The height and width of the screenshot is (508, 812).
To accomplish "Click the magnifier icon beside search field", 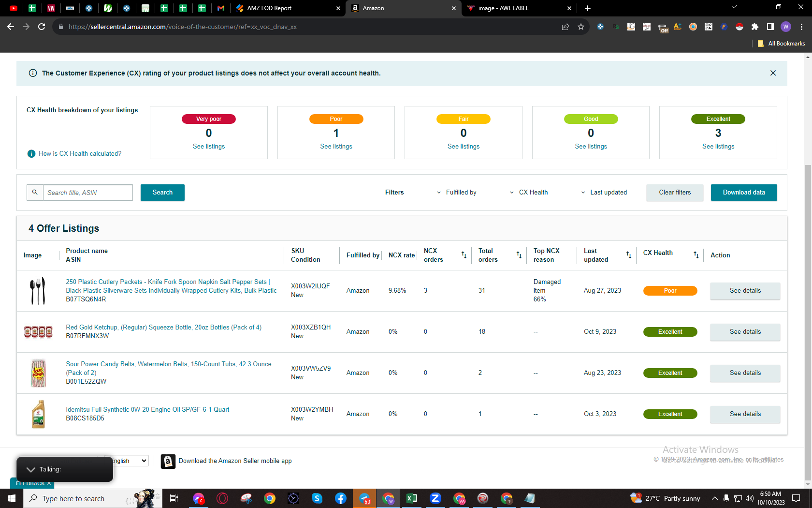I will point(35,193).
